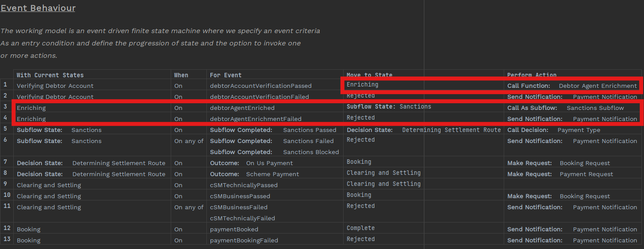The image size is (644, 249).
Task: Select the cSMBusinessPassed event cell
Action: [240, 196]
